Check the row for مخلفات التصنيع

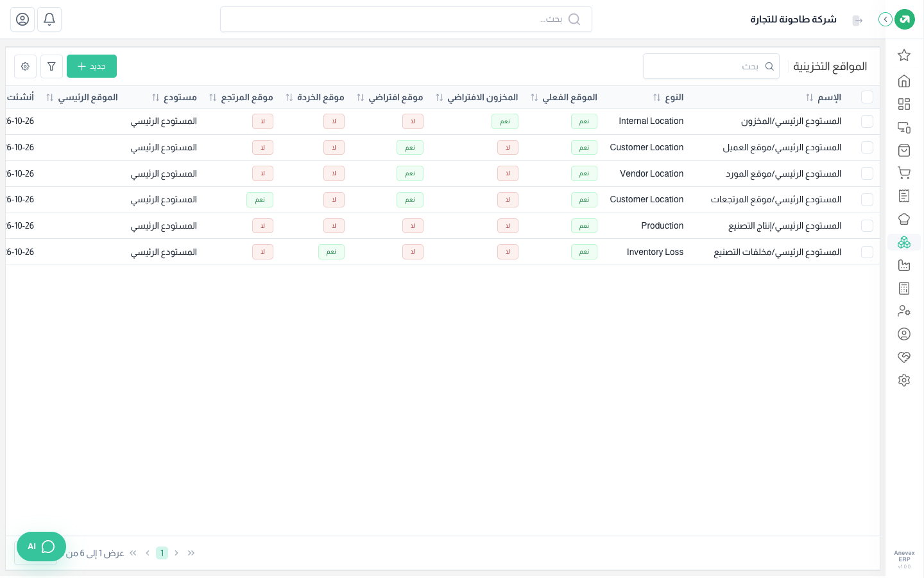pos(867,252)
